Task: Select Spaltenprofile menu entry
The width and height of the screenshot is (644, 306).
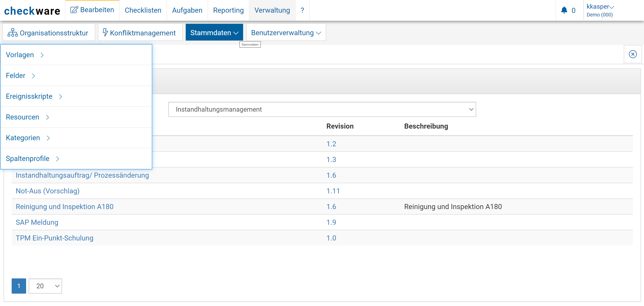Action: click(28, 159)
